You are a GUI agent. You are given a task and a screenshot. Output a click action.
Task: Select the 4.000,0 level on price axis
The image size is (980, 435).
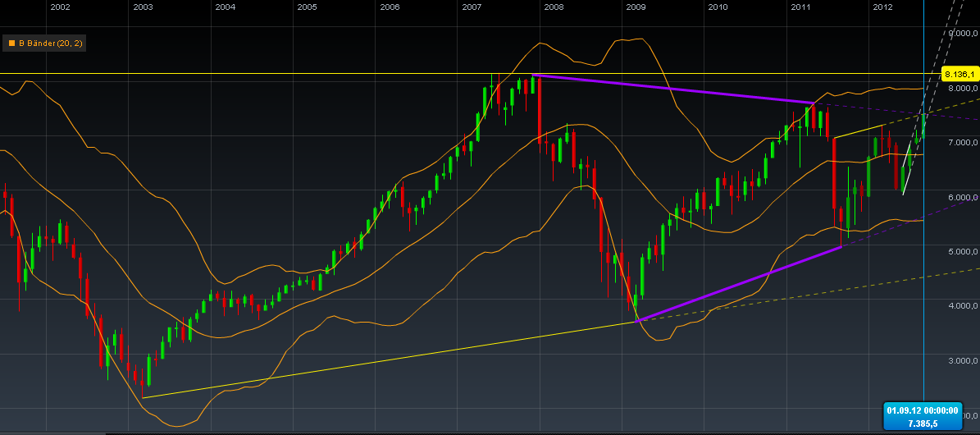960,306
